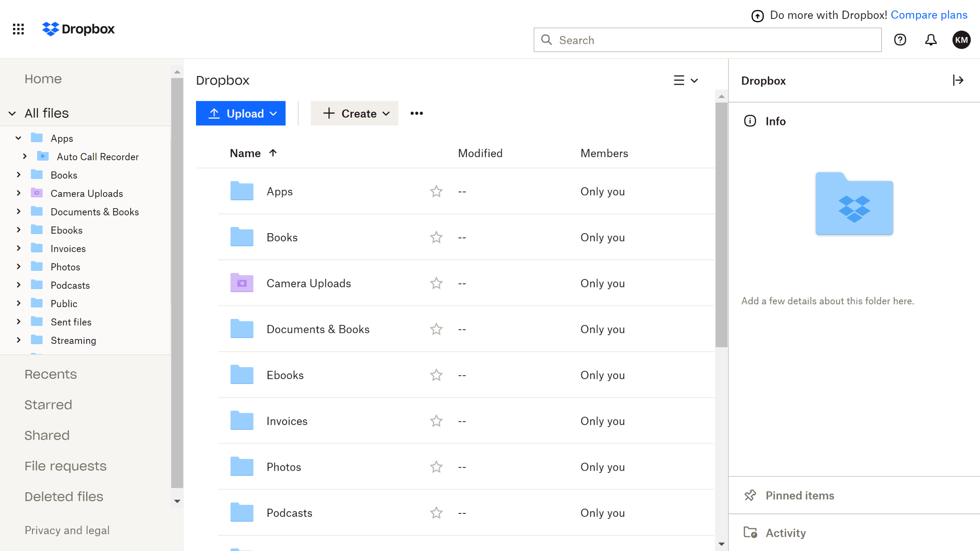Screen dimensions: 980x551
Task: Click the Create button
Action: click(x=354, y=113)
